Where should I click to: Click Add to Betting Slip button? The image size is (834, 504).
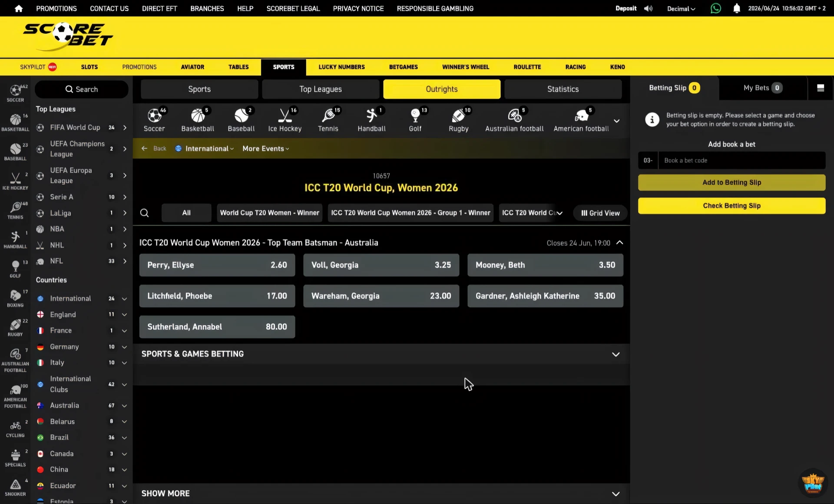click(x=731, y=182)
